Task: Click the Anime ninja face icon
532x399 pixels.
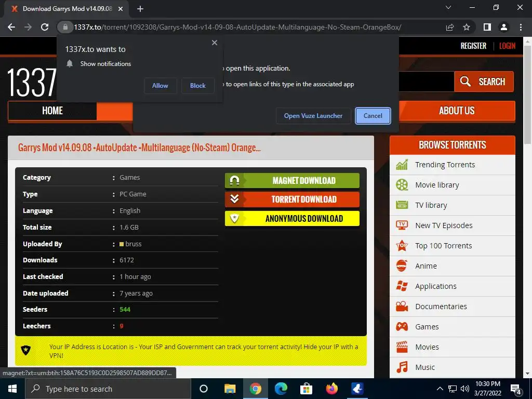Action: 402,266
